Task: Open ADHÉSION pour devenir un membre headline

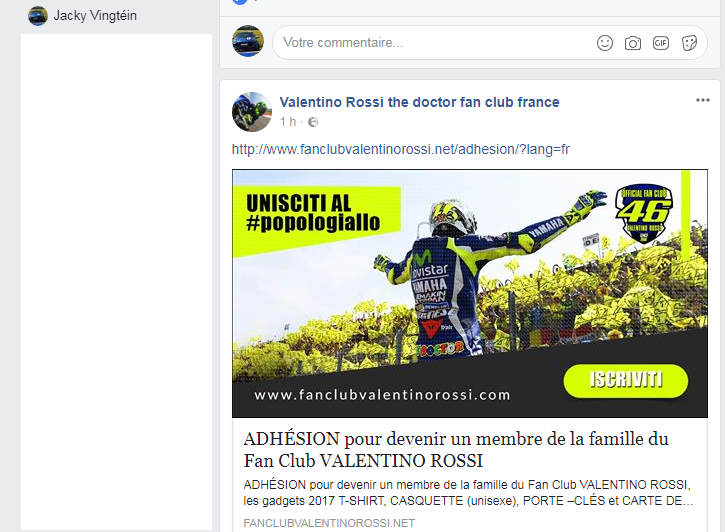Action: click(456, 450)
